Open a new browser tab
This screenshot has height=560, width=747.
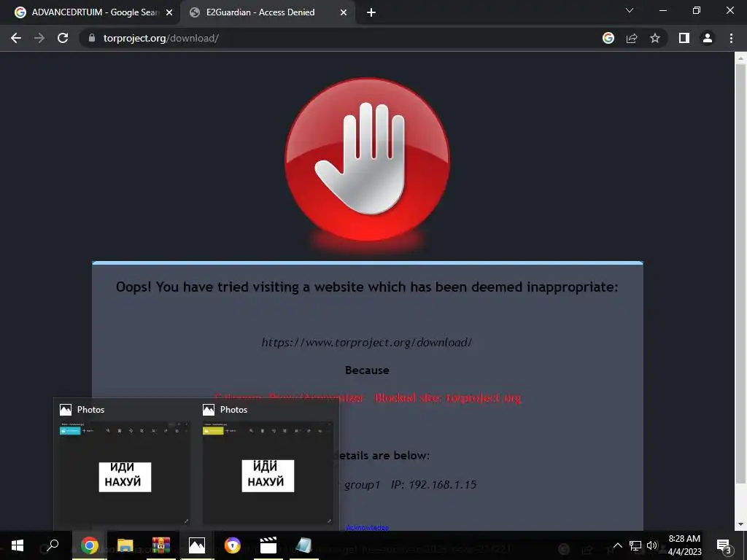tap(371, 13)
